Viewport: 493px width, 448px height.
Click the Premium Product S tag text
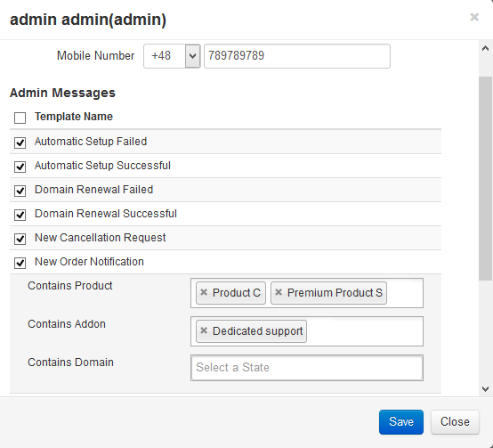pyautogui.click(x=335, y=293)
